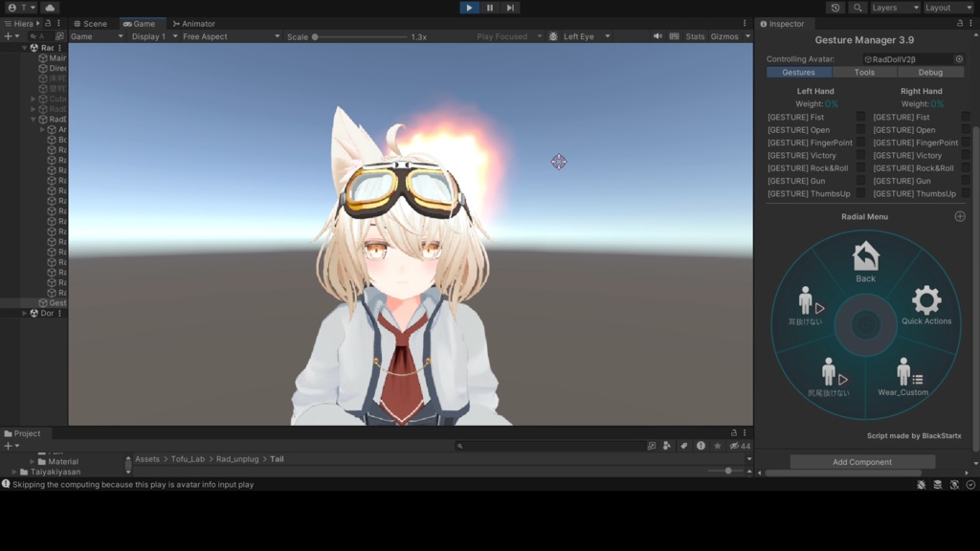Enable Left Hand FingerPoint checkbox
This screenshot has width=980, height=551.
tap(860, 143)
